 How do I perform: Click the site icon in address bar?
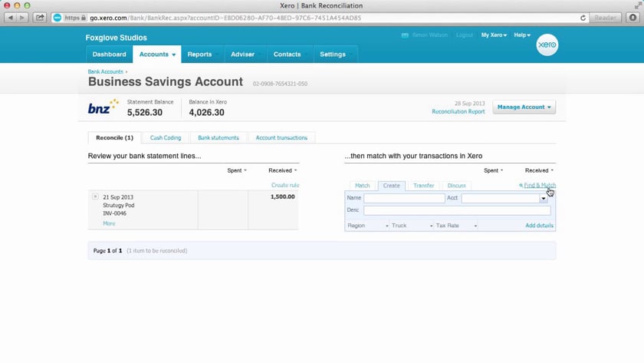[58, 18]
